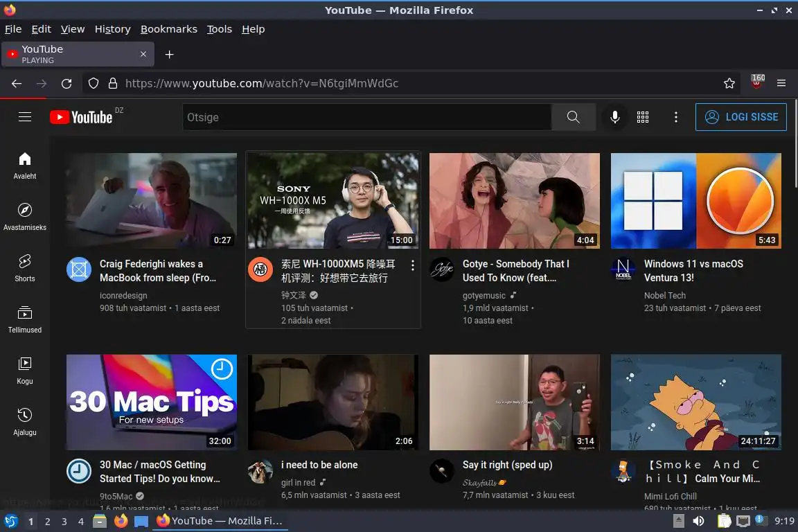Close the YouTube tab

pyautogui.click(x=143, y=54)
